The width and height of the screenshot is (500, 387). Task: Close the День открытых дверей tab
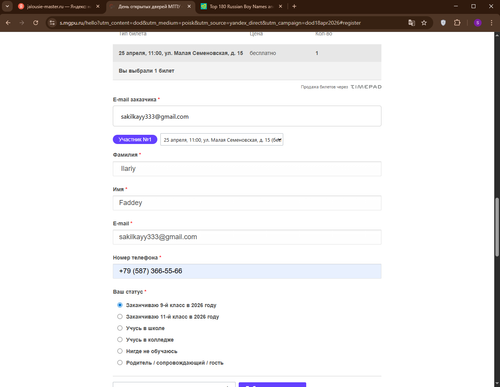(189, 6)
